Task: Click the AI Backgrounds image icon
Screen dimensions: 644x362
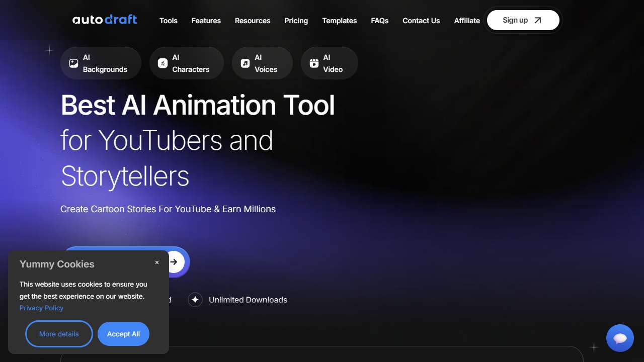Action: (73, 63)
